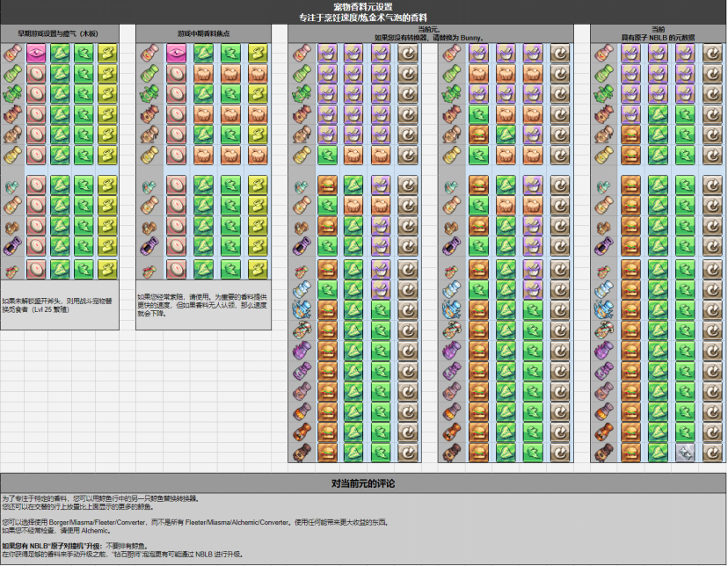Click the comment line starting "为了专注于特定的香料"

[x=101, y=498]
